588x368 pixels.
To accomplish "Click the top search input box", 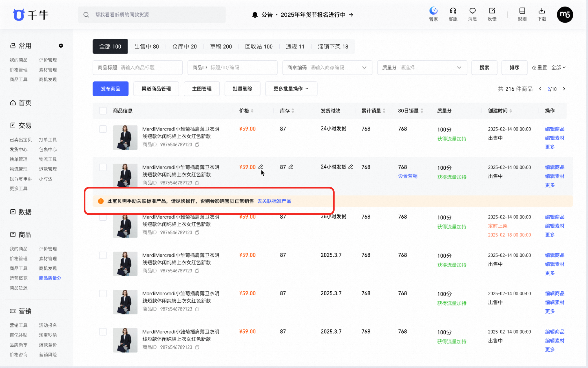I will point(152,15).
